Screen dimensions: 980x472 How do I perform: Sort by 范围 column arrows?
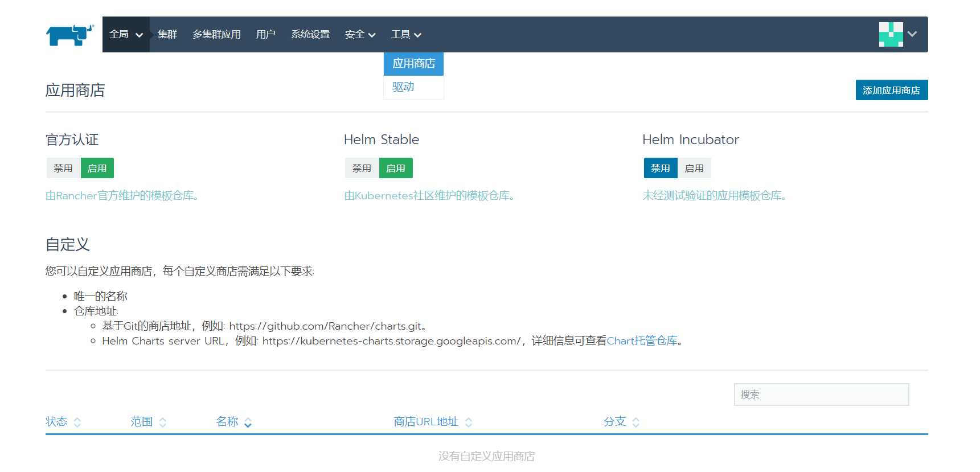[x=163, y=422]
